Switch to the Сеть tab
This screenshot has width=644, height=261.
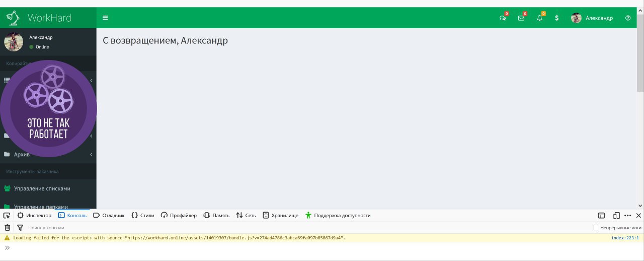[x=246, y=215]
